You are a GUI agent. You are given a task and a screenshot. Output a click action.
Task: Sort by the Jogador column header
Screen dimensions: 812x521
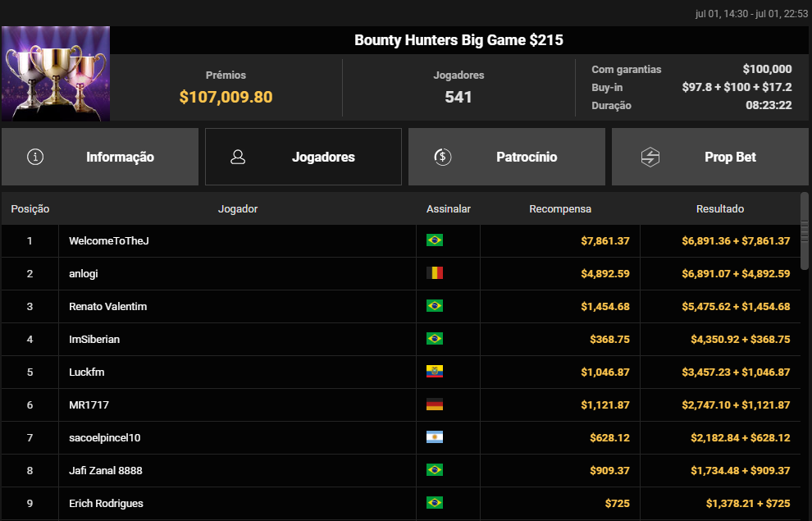click(238, 208)
